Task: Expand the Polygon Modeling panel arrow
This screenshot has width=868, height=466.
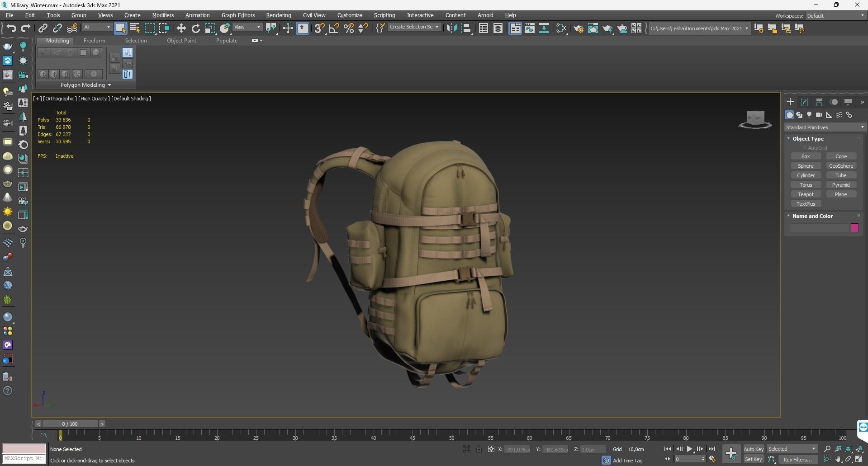Action: click(x=109, y=85)
